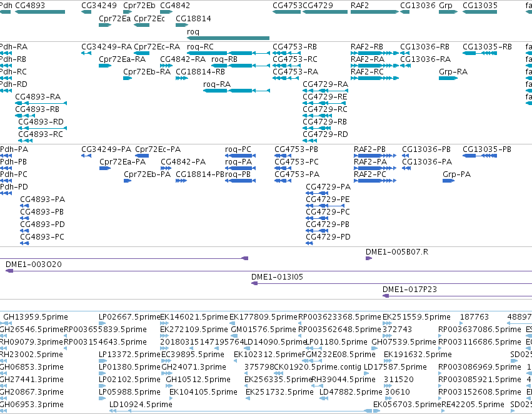This screenshot has height=414, width=532.
Task: Select the Cpr72Eb gene label
Action: [x=139, y=6]
